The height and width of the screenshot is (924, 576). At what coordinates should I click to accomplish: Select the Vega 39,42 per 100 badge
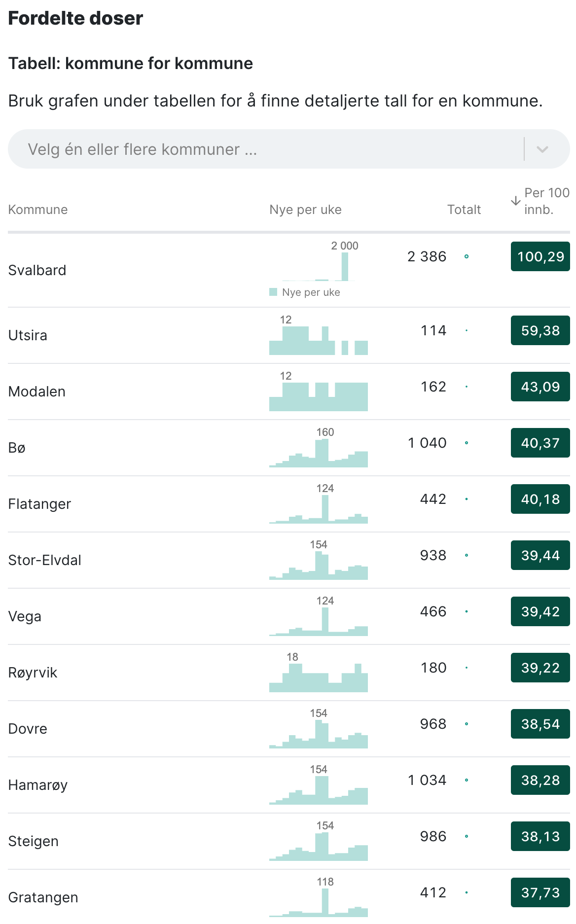pyautogui.click(x=540, y=611)
